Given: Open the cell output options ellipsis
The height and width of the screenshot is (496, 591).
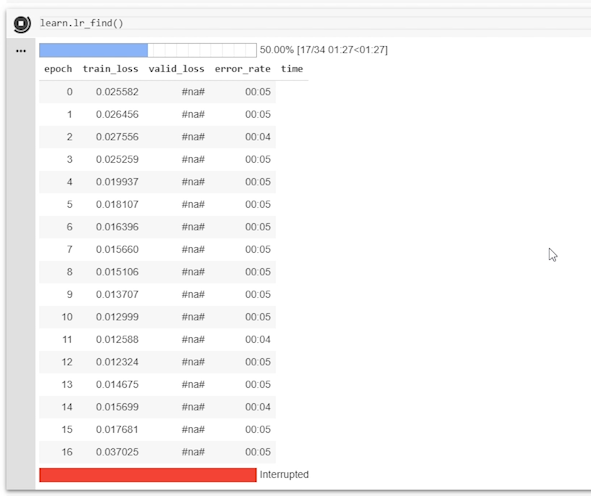Looking at the screenshot, I should point(21,51).
